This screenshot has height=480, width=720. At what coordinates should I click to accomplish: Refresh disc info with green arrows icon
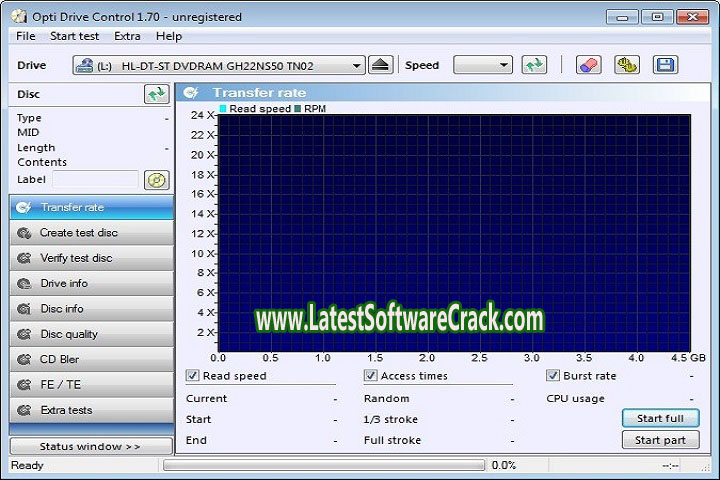(157, 94)
